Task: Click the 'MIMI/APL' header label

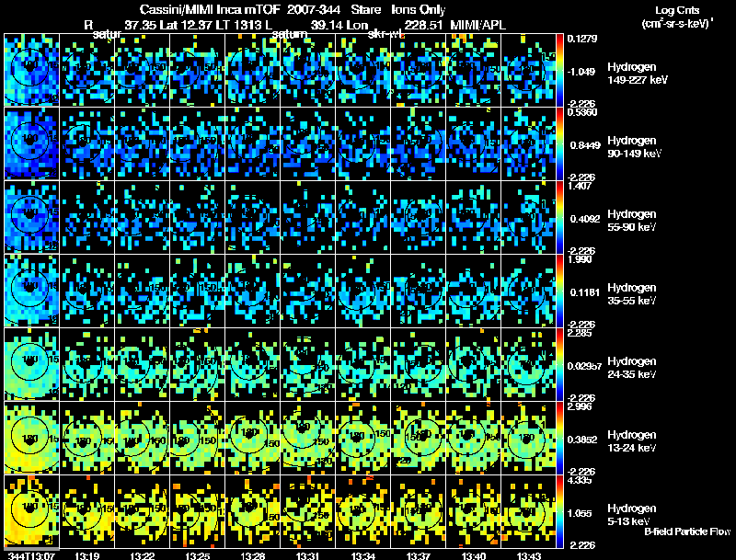Action: [477, 25]
